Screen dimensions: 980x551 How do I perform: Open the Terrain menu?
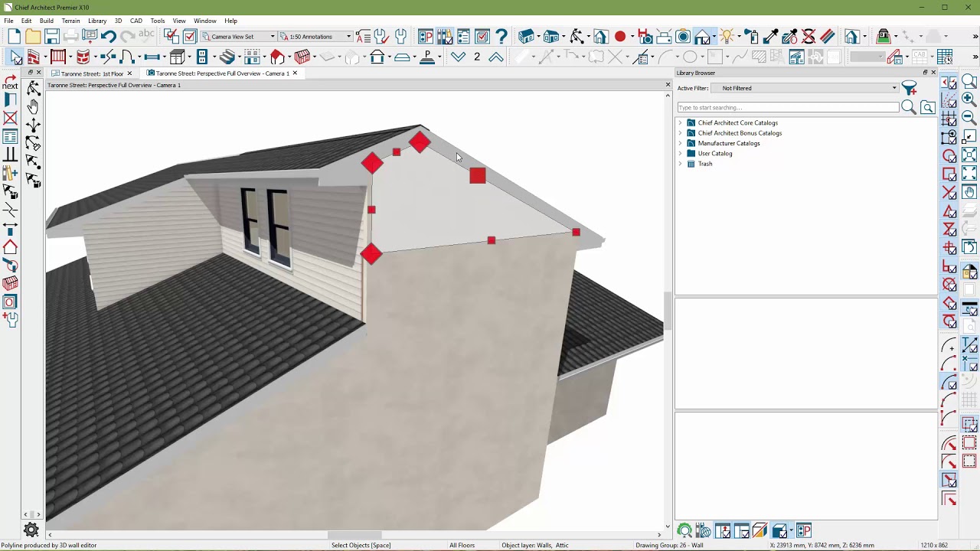pyautogui.click(x=70, y=21)
